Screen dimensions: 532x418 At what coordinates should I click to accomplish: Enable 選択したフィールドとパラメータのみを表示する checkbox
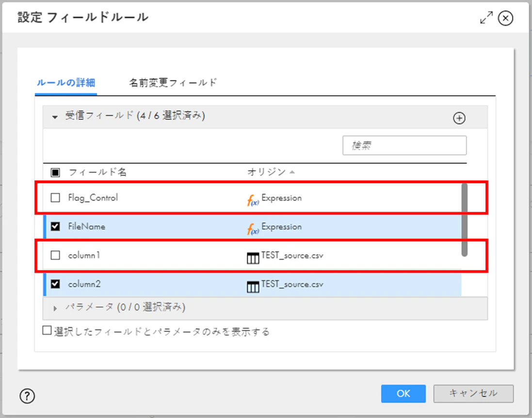pos(47,330)
